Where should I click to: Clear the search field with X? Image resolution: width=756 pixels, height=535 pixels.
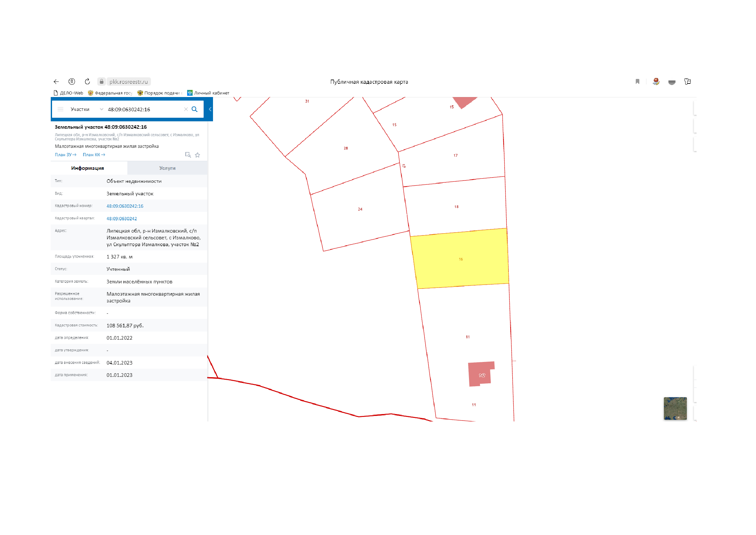click(186, 109)
